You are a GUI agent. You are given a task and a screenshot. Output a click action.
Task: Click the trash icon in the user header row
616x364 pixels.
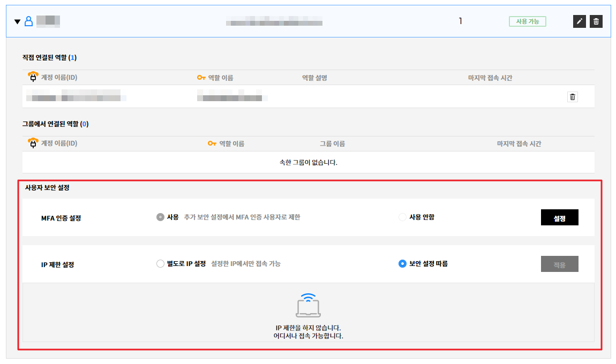[596, 21]
